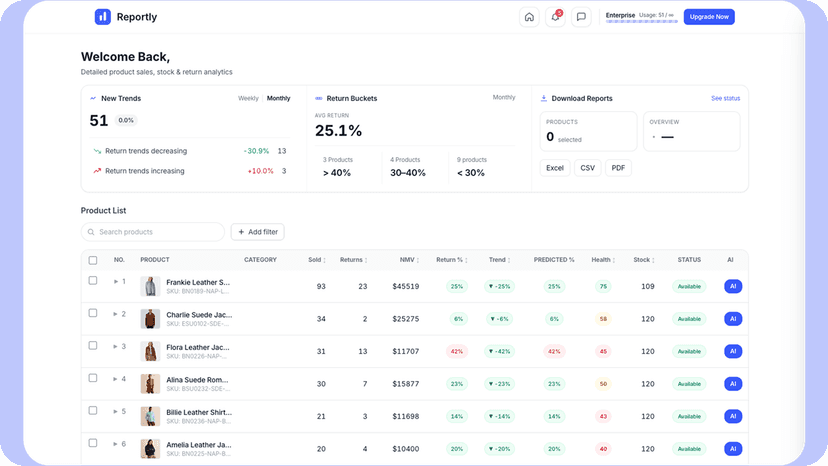The image size is (828, 466).
Task: Click Return trends decreasing arrow icon
Action: click(x=97, y=151)
